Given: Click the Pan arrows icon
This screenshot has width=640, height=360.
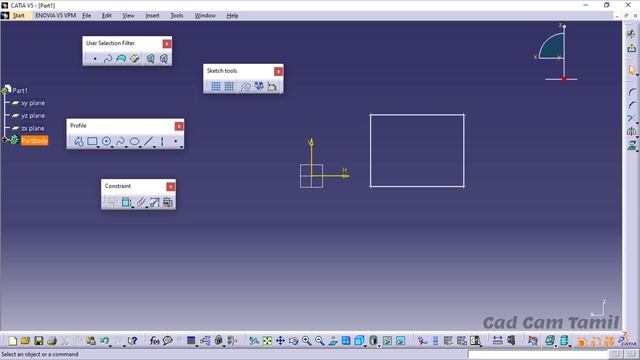Looking at the screenshot, I should tap(280, 341).
